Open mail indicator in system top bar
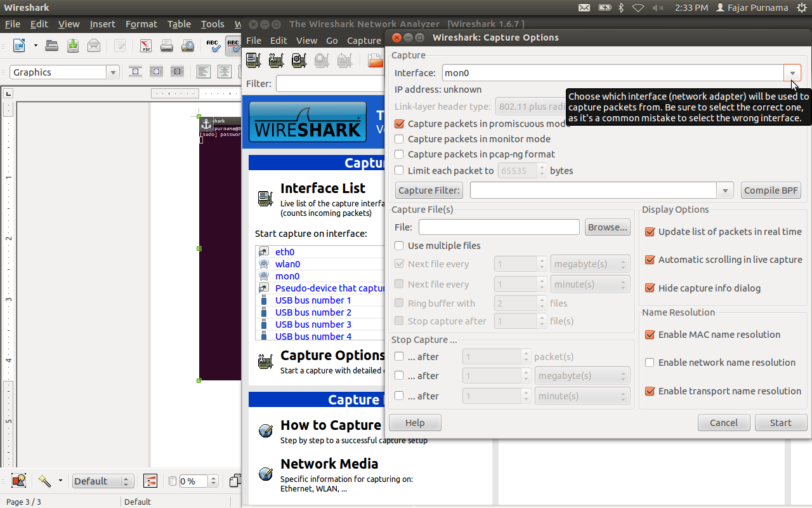This screenshot has height=508, width=812. click(584, 8)
